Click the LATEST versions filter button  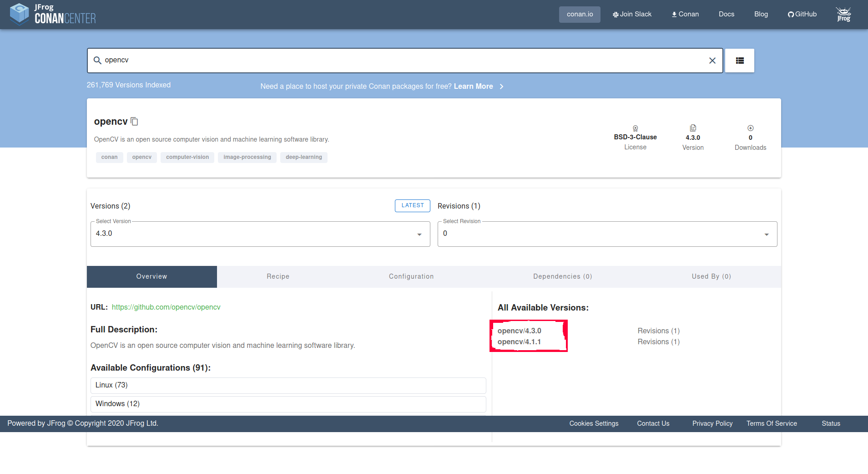click(412, 205)
